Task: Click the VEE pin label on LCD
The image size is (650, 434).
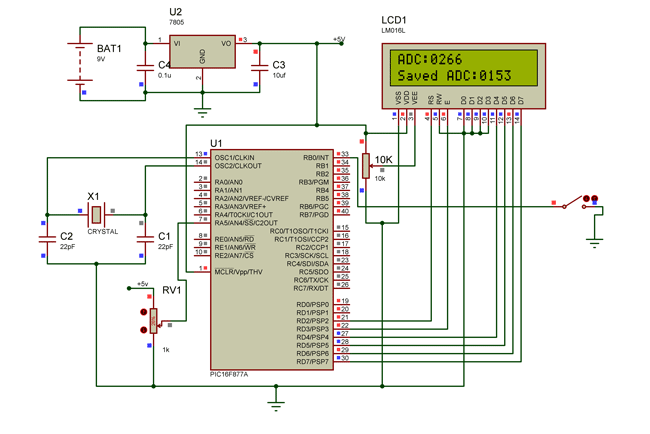Action: pyautogui.click(x=415, y=98)
